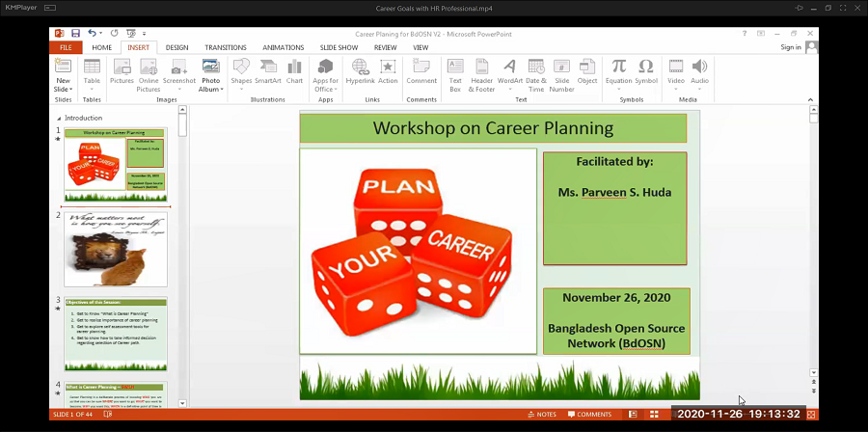Collapse the Introduction section
Viewport: 868px width, 432px height.
click(x=59, y=119)
